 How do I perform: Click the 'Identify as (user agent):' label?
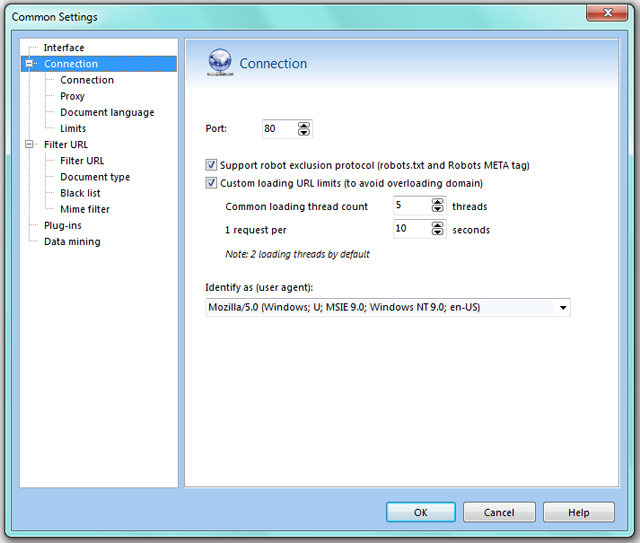259,287
